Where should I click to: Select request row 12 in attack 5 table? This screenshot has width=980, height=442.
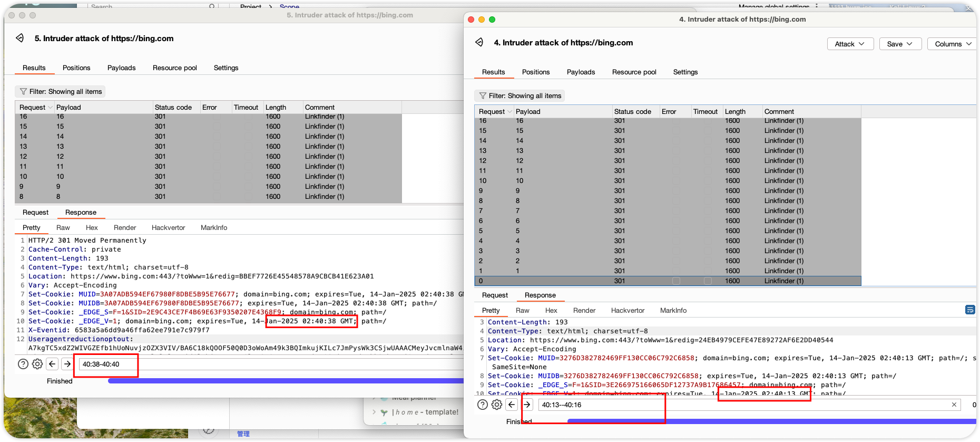[209, 157]
